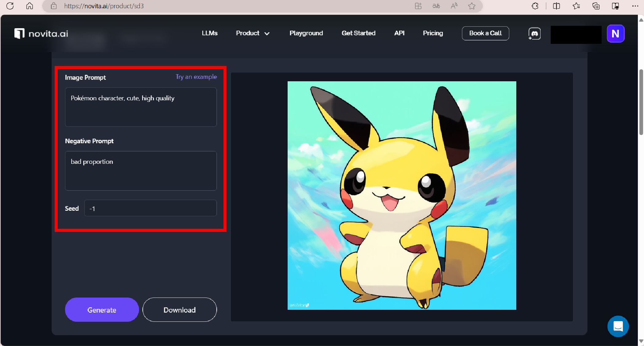The width and height of the screenshot is (644, 346).
Task: Go to browser home icon
Action: click(x=29, y=6)
